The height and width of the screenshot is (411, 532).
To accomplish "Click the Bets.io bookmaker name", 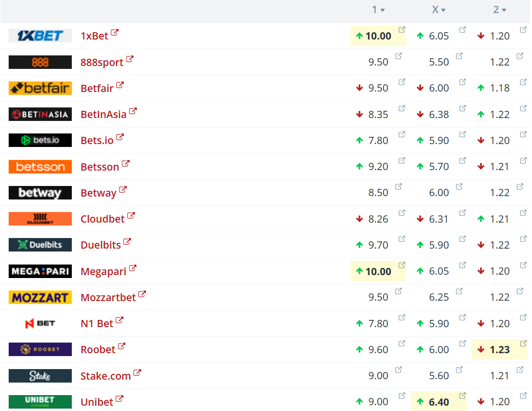I will point(97,141).
